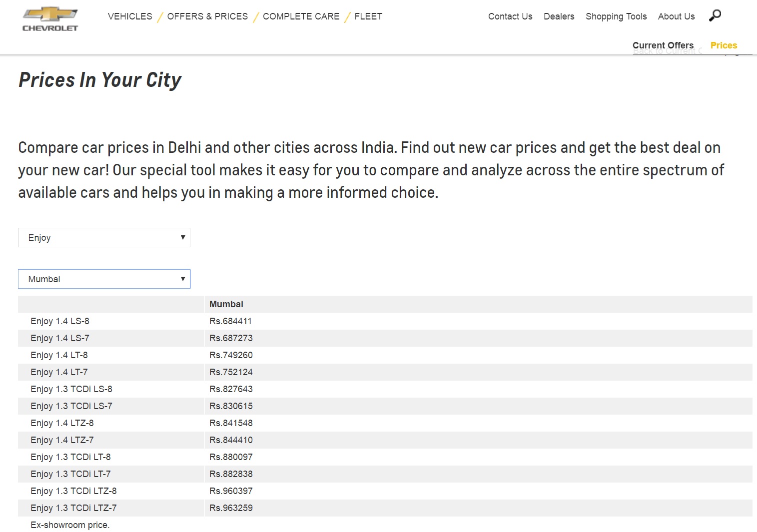The width and height of the screenshot is (757, 532).
Task: Open the VEHICLES menu
Action: coord(130,16)
